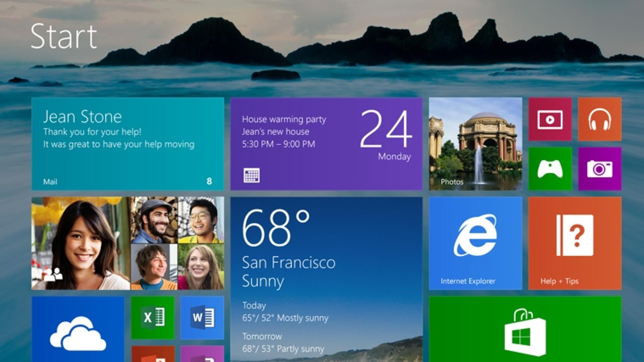Click the calendar grid icon in Calendar tile

pos(251,175)
